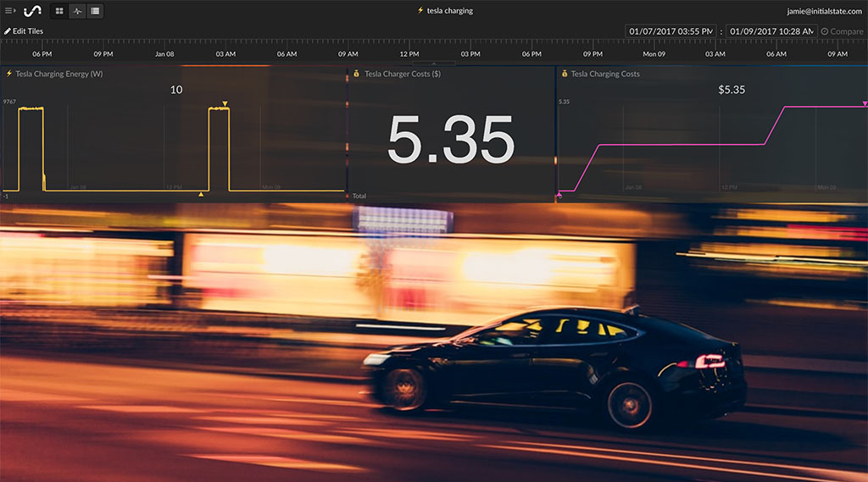Click lightning icon of Tesla Charging Energy tile
The height and width of the screenshot is (482, 868).
(8, 74)
